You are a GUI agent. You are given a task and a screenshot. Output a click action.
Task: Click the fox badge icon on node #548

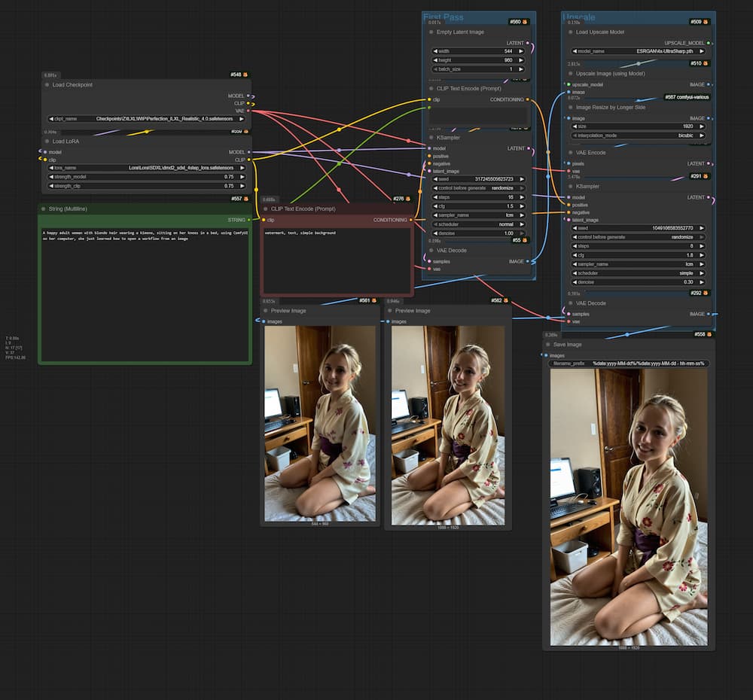(x=245, y=75)
